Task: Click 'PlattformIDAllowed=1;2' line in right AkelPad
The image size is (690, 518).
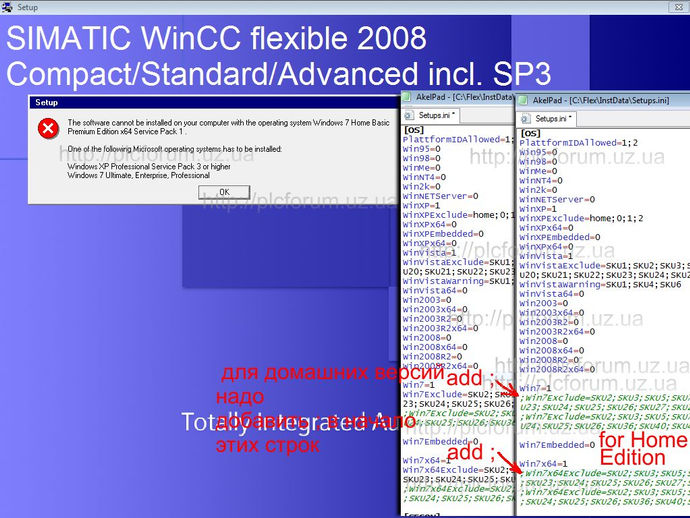Action: pyautogui.click(x=578, y=143)
